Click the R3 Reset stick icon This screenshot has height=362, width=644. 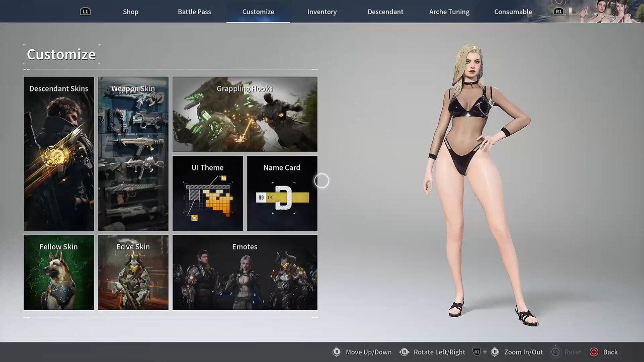click(x=555, y=352)
